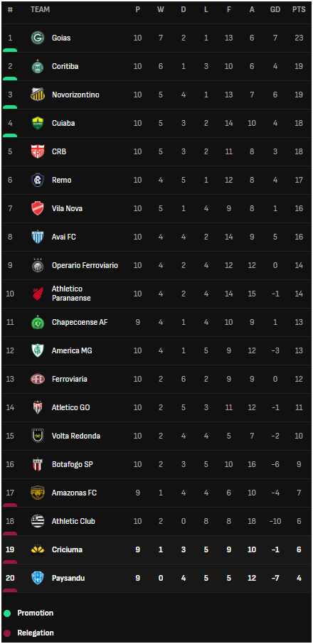Open the Botafogo SP team page
Viewport: 313px width, 644px height.
click(x=73, y=464)
